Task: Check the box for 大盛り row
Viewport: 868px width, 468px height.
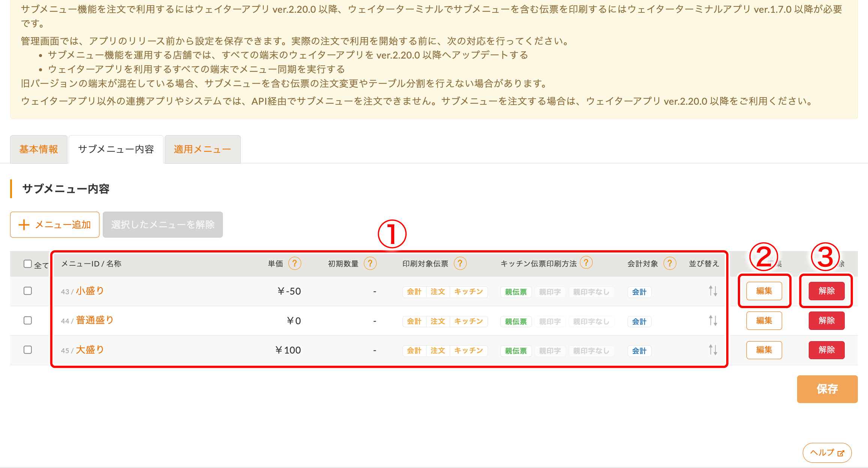Action: pyautogui.click(x=28, y=350)
